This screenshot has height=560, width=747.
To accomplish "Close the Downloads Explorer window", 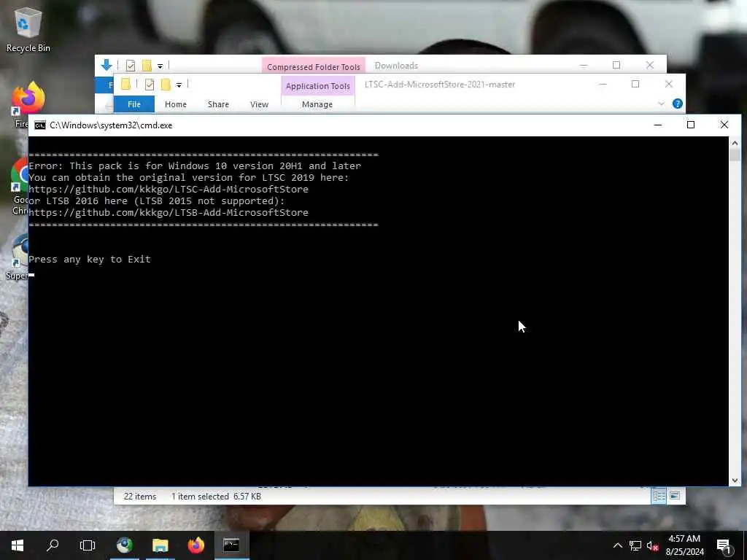I will 650,65.
